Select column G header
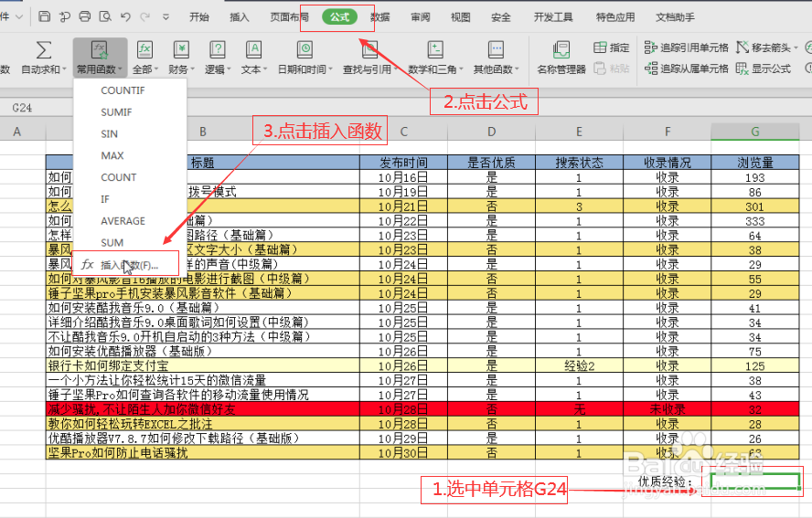812x518 pixels. tap(755, 132)
